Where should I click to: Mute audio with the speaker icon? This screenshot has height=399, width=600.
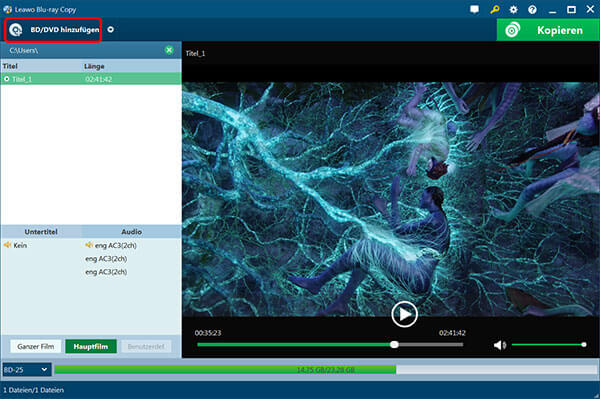click(x=499, y=345)
